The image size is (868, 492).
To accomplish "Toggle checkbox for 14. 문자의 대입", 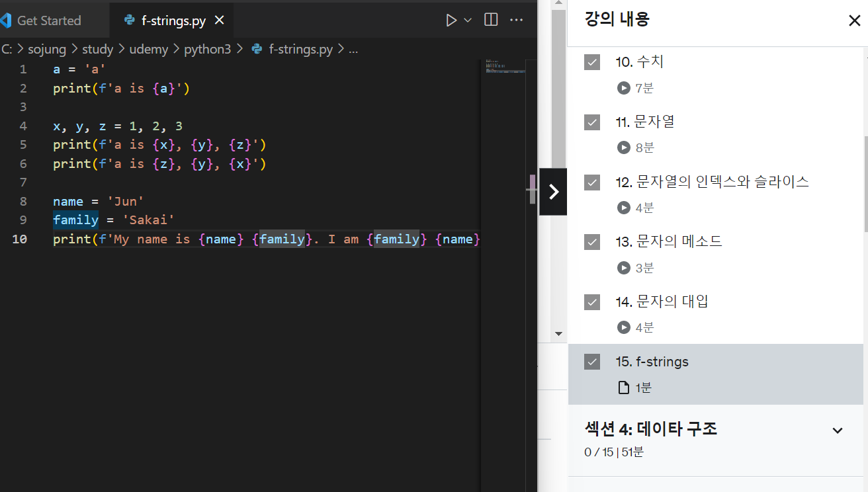I will coord(592,302).
